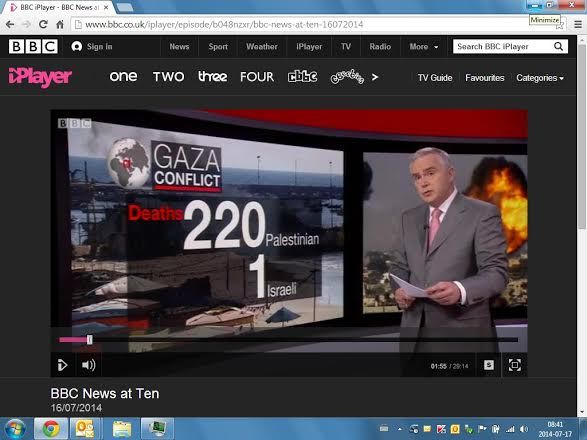Viewport: 587px width, 440px height.
Task: Click the browser home button
Action: pos(60,24)
